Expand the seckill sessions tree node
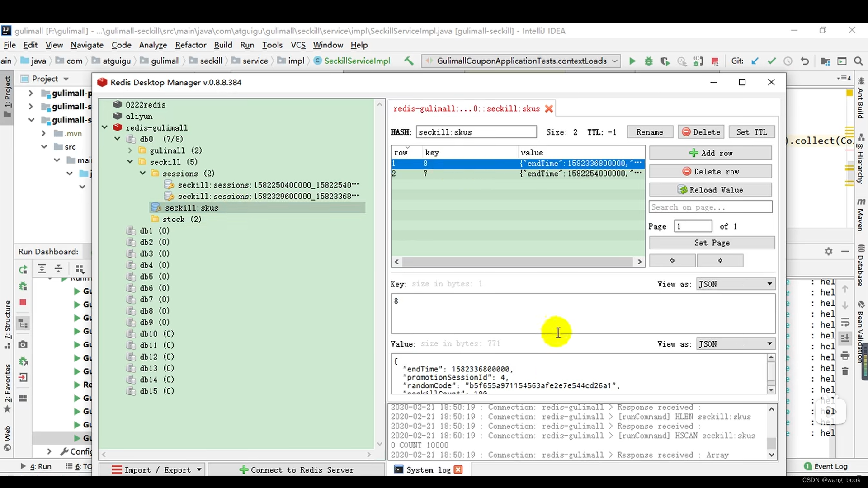 click(143, 174)
